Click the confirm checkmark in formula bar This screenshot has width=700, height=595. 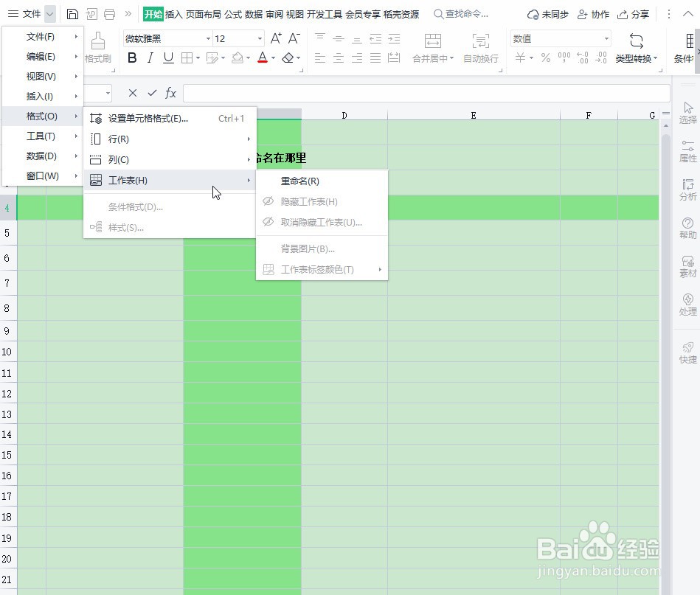click(x=152, y=93)
